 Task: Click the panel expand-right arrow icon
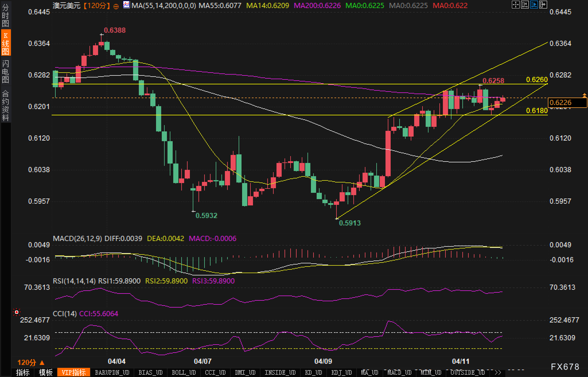pyautogui.click(x=543, y=5)
